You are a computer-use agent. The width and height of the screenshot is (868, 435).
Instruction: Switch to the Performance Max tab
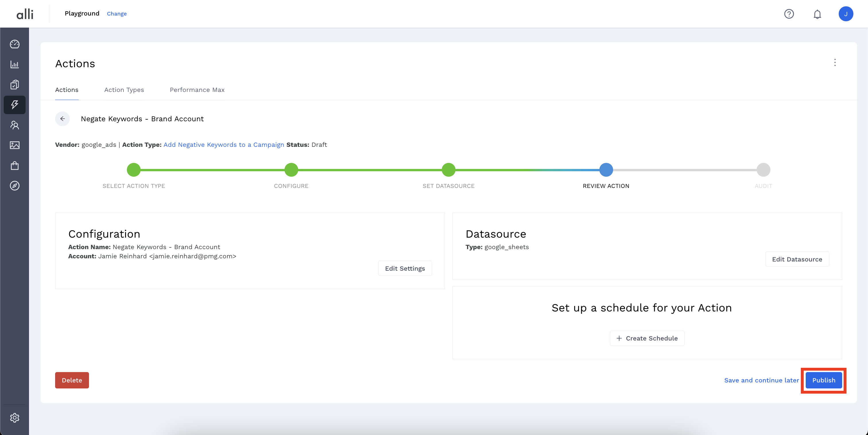(197, 90)
